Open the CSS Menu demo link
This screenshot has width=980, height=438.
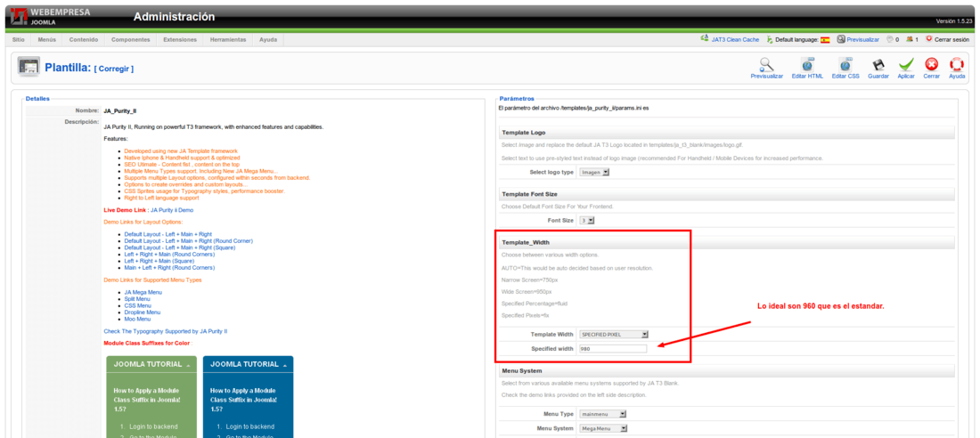point(137,305)
